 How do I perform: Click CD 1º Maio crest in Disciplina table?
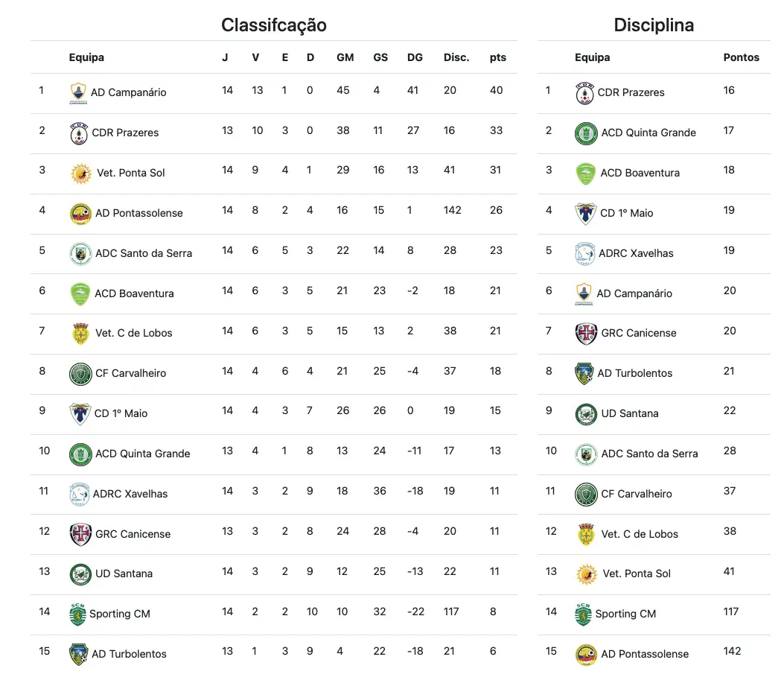tap(585, 214)
